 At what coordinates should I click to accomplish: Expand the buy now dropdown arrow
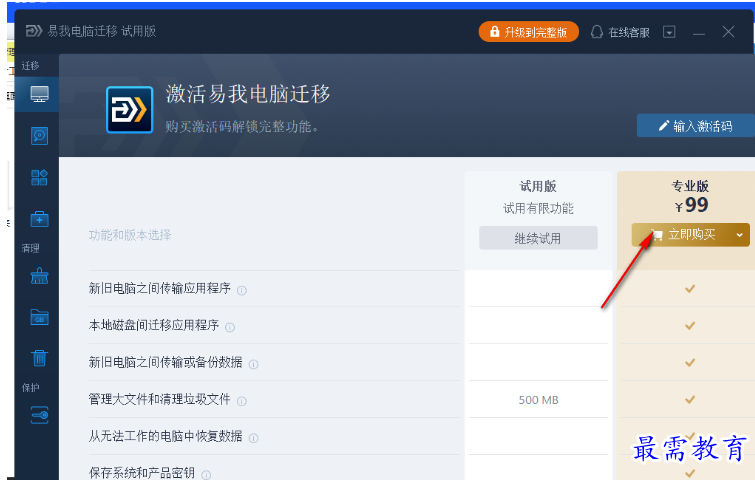(x=740, y=235)
